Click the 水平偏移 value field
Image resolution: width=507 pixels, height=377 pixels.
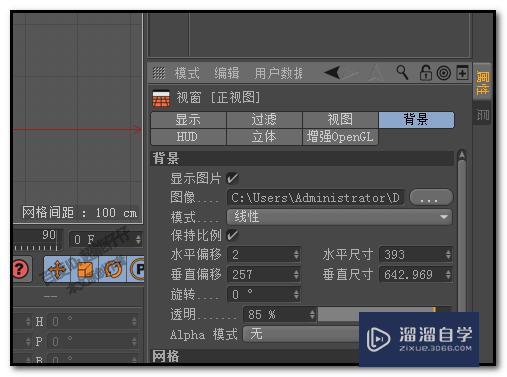tap(260, 255)
